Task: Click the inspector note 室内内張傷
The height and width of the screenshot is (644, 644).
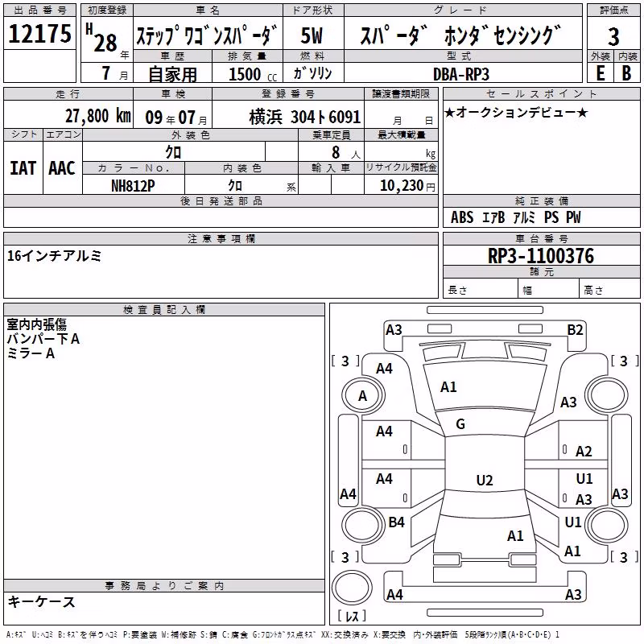Action: click(36, 324)
